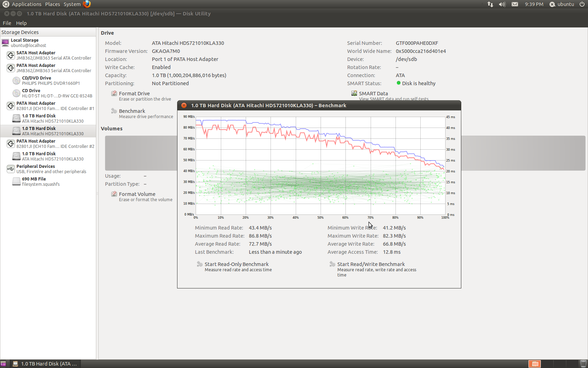Select the CD/DVD Drive PHILIPS DVDR1660P1
Screen dimensions: 588x368
(x=48, y=81)
